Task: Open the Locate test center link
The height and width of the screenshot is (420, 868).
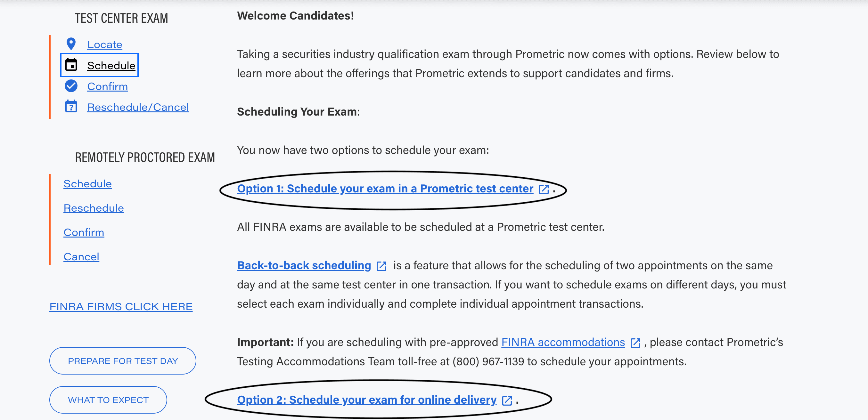Action: tap(104, 44)
